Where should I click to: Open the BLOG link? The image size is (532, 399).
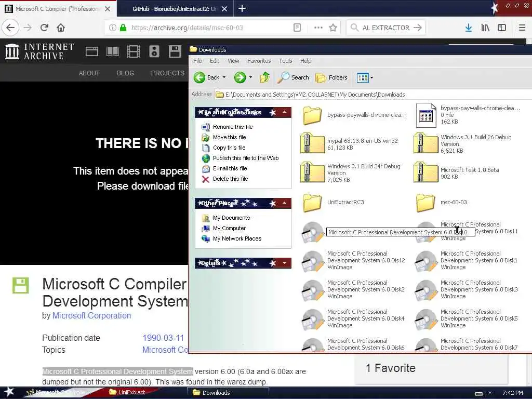tap(125, 73)
